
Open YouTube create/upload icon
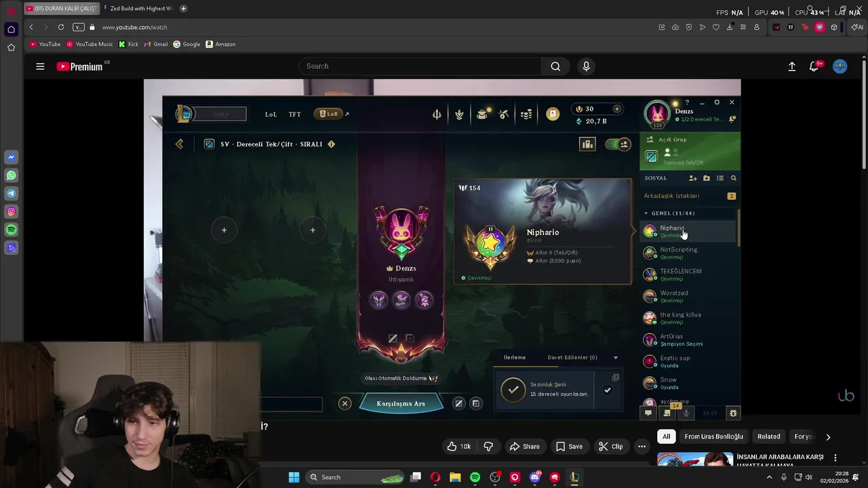click(x=791, y=66)
